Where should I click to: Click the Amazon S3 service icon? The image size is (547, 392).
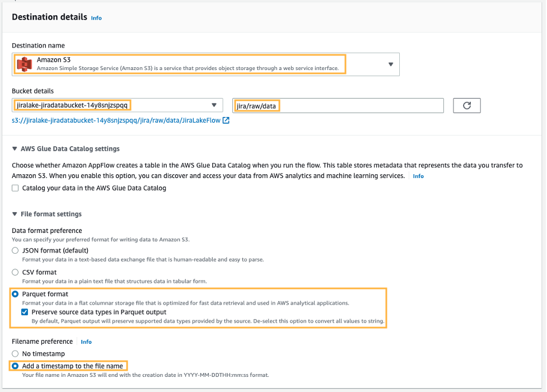[25, 63]
